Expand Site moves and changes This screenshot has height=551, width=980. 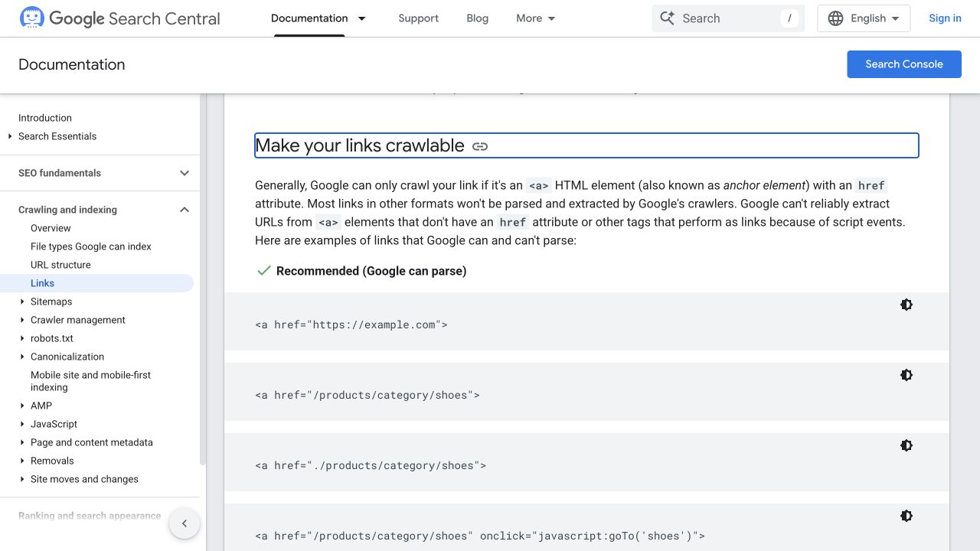click(22, 479)
